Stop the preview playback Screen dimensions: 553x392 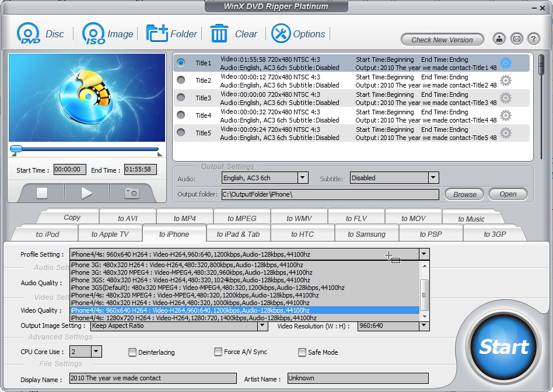[42, 193]
